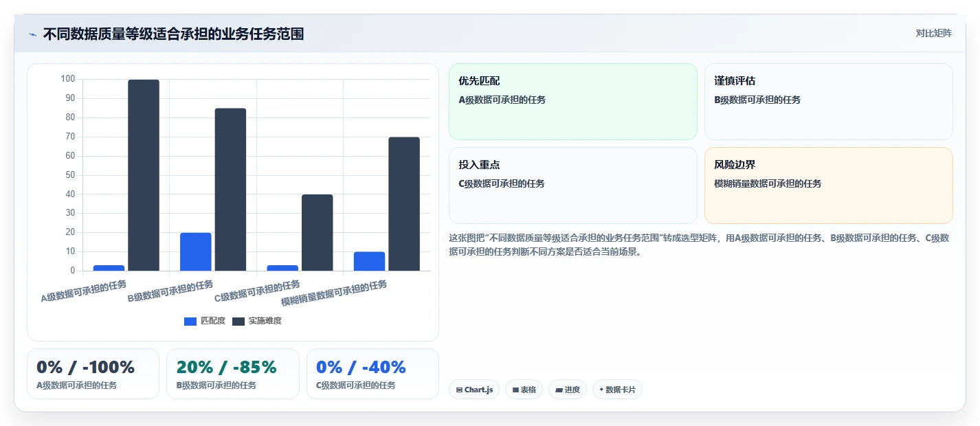Click the dark bar for B级数据可承担的任务
980x426 pixels.
(x=230, y=190)
